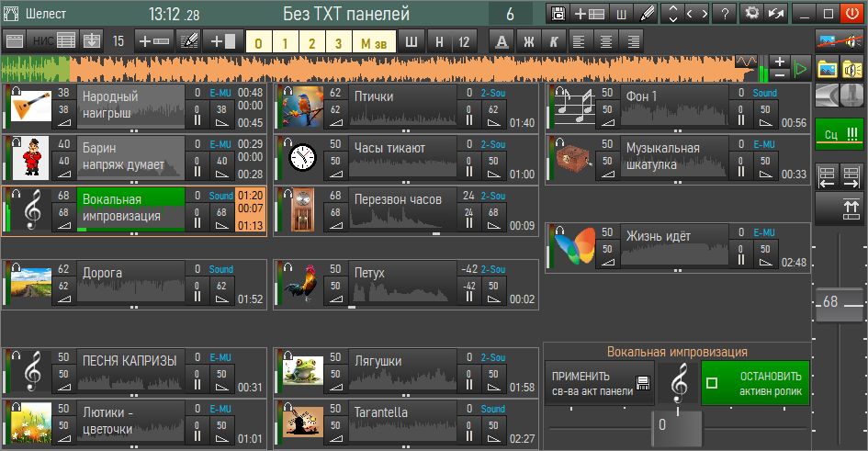Viewport: 868px width, 451px height.
Task: Open 2-Sou device selector on Лягушки
Action: tap(492, 358)
